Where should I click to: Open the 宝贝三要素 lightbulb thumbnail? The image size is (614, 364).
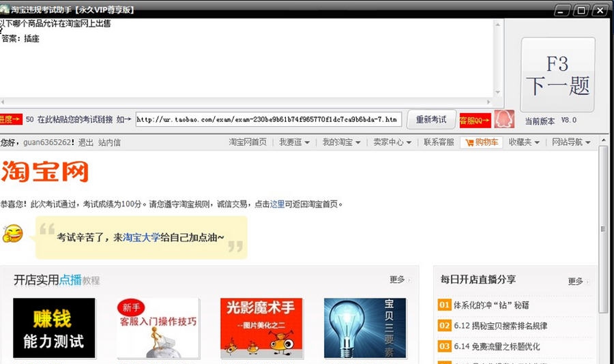click(x=365, y=328)
